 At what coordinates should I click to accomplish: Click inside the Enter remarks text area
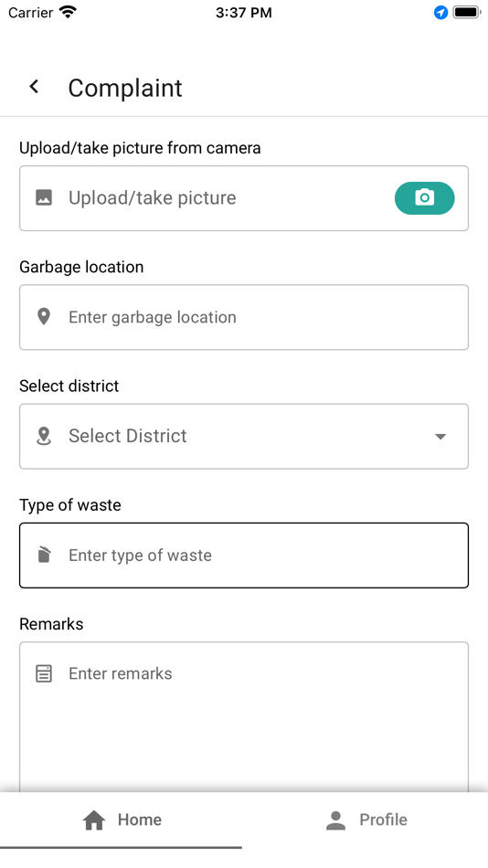coord(244,717)
